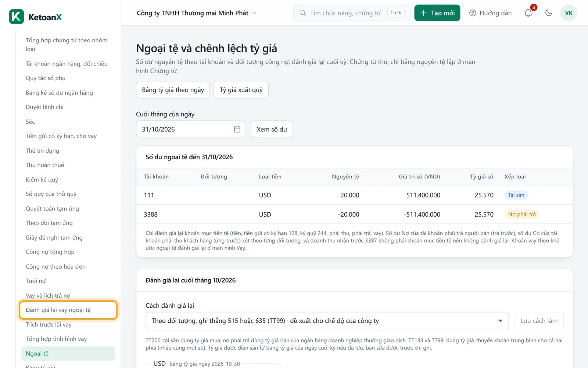Image resolution: width=588 pixels, height=368 pixels.
Task: Open Quy tắc sổ phụ
Action: point(68,78)
